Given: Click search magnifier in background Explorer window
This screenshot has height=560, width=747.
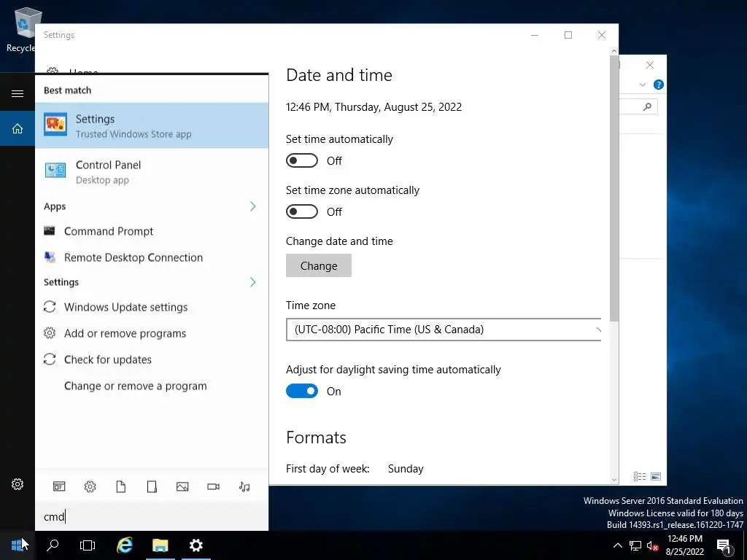Looking at the screenshot, I should [x=647, y=106].
